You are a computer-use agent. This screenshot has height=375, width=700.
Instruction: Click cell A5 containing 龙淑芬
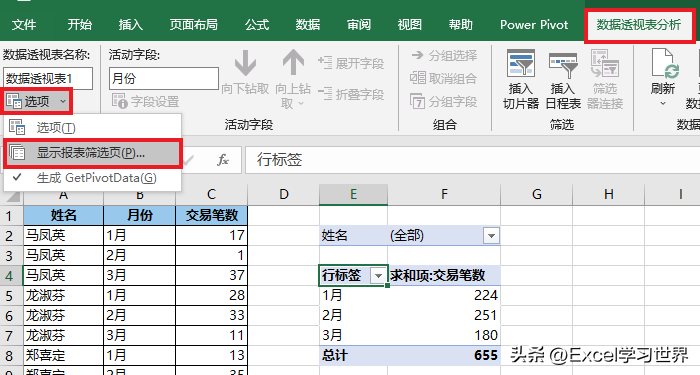point(63,296)
